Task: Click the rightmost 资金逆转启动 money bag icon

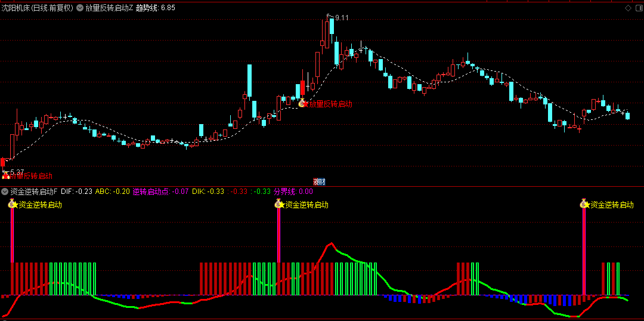Action: click(x=584, y=203)
